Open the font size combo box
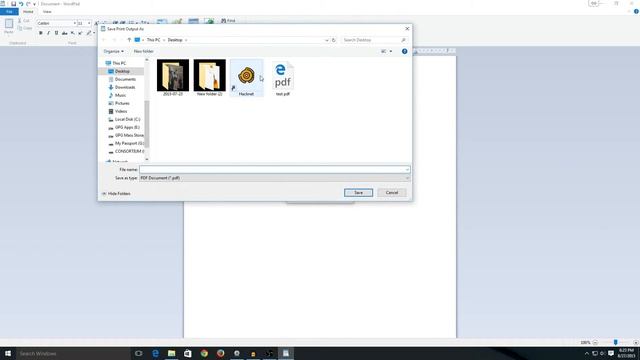The height and width of the screenshot is (360, 640). click(x=84, y=23)
